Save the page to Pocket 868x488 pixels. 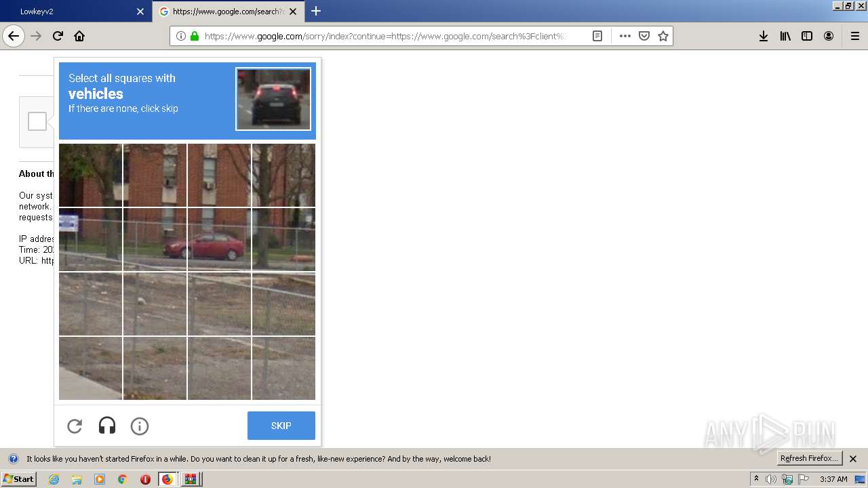coord(644,36)
